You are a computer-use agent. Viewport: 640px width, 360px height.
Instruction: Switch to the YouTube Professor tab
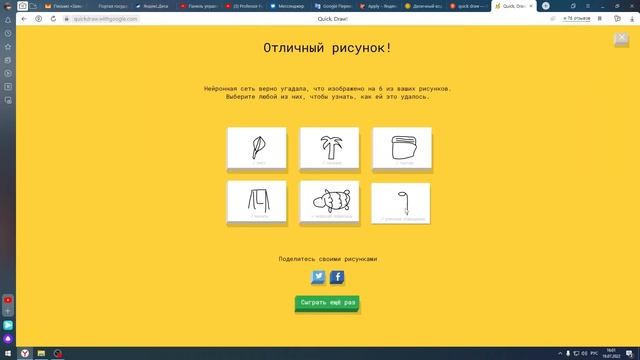[244, 6]
